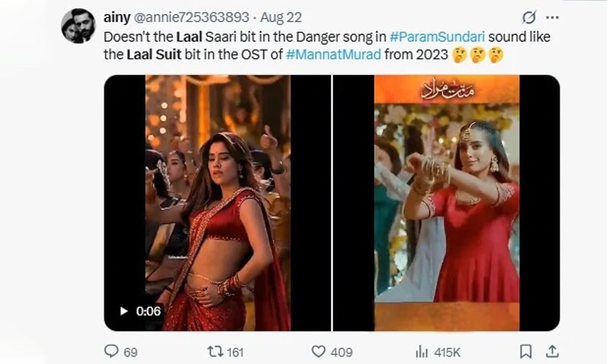Click the 161 reposts count
The height and width of the screenshot is (364, 607).
pos(234,351)
